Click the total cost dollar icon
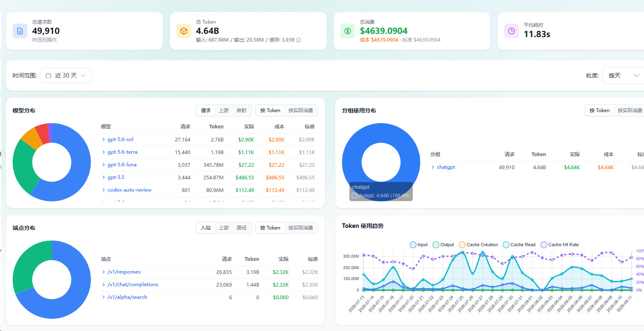644x331 pixels. [348, 31]
